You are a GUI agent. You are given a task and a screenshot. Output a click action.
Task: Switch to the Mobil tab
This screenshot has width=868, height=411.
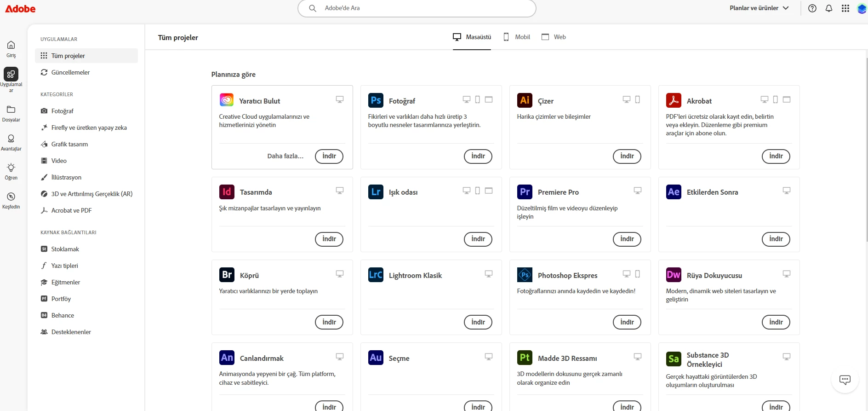point(517,37)
